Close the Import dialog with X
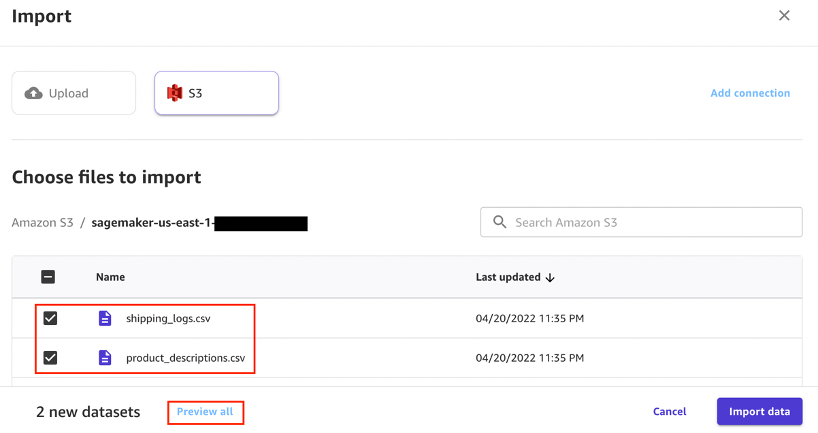Screen dimensions: 818x433 click(x=784, y=16)
